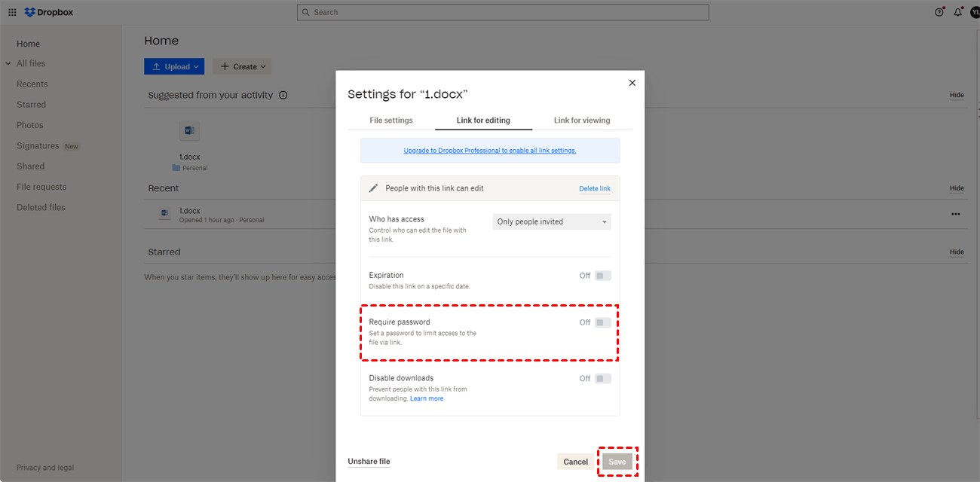Switch to the File settings tab
Viewport: 980px width, 482px height.
click(x=391, y=120)
